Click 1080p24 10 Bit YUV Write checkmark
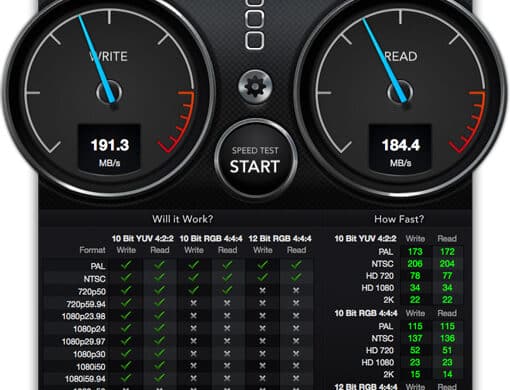This screenshot has height=390, width=510. point(126,328)
